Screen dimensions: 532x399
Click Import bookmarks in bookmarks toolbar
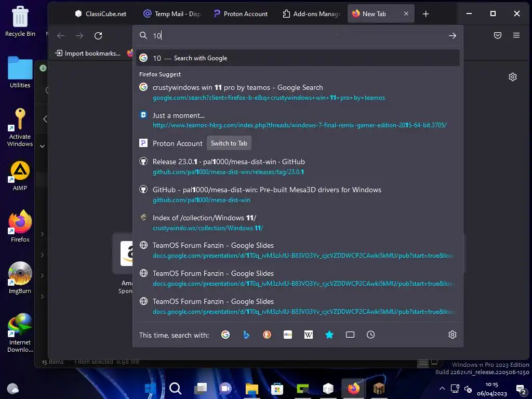tap(88, 54)
